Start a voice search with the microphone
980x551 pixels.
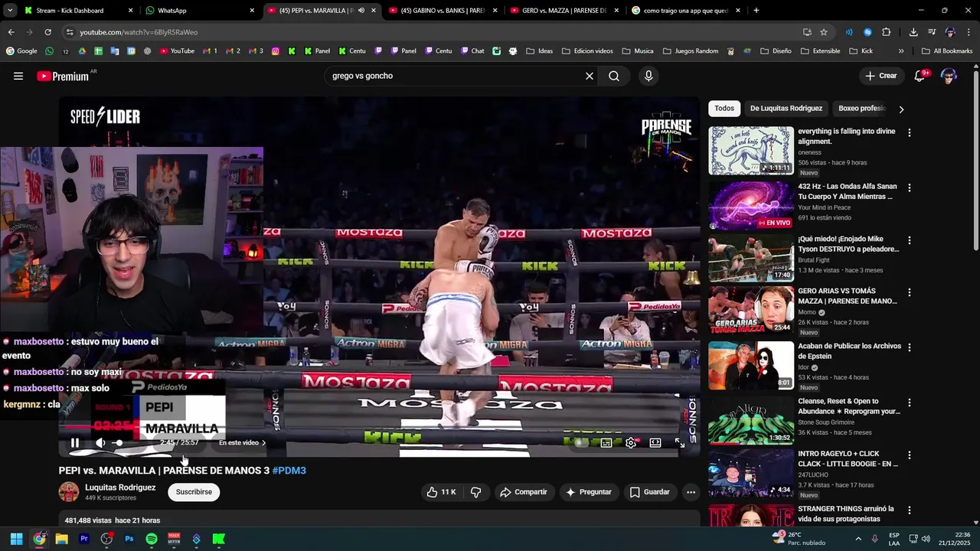tap(648, 76)
